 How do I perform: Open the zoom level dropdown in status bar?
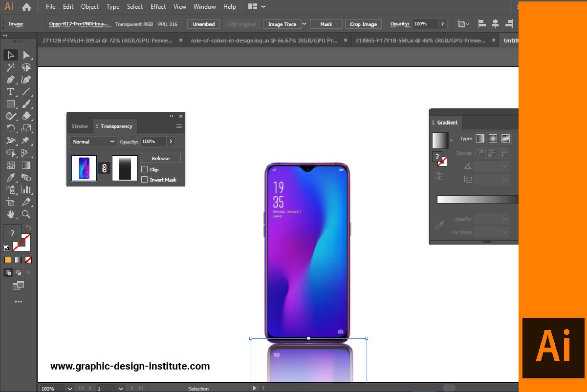click(x=69, y=389)
